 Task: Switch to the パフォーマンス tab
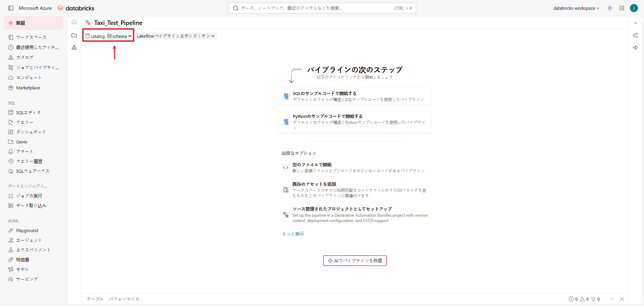pyautogui.click(x=124, y=299)
